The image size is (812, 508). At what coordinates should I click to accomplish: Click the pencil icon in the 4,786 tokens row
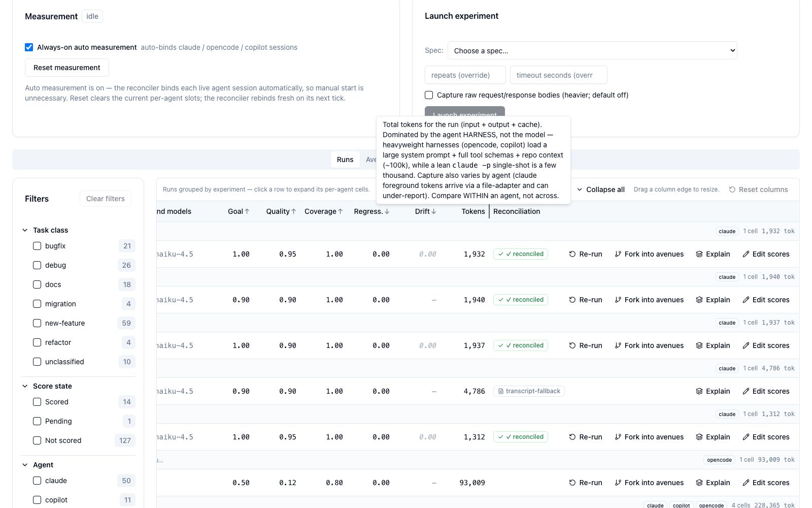[746, 391]
